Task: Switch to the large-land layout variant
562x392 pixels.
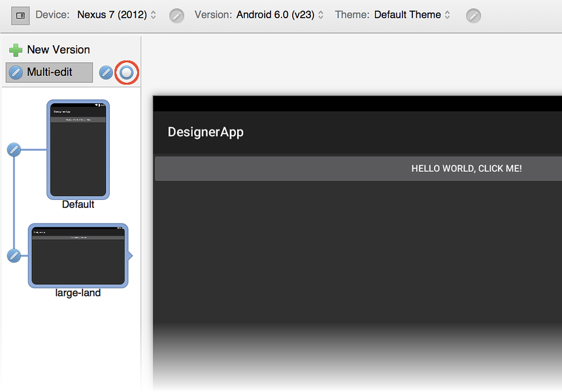Action: (x=78, y=255)
